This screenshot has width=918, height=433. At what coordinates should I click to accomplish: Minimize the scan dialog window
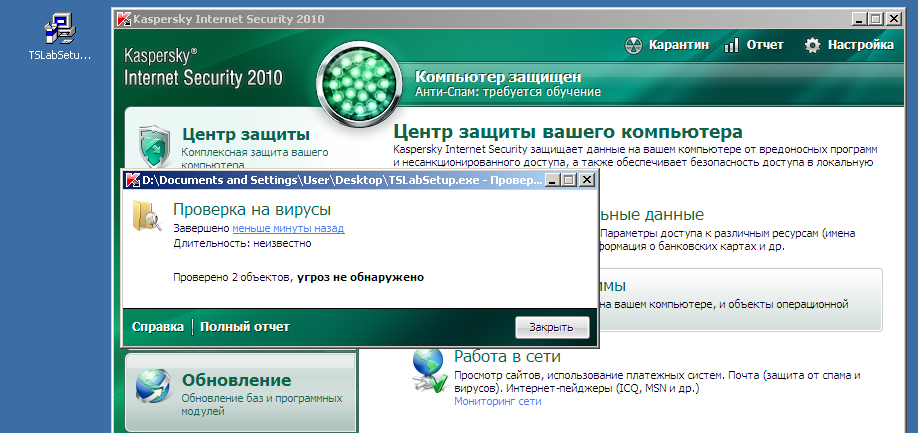552,180
